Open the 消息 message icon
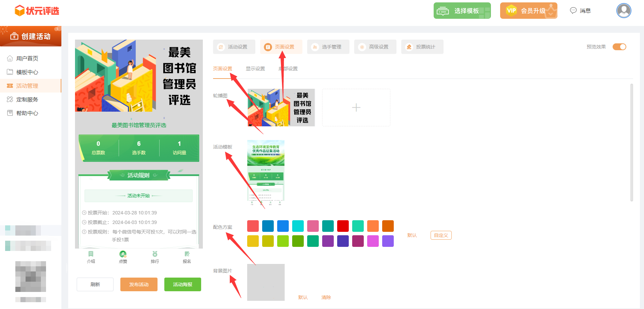This screenshot has height=309, width=644. click(573, 11)
